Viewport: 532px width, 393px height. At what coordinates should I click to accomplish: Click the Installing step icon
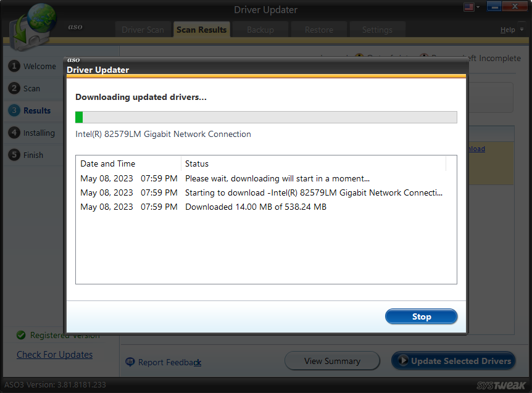click(x=14, y=133)
